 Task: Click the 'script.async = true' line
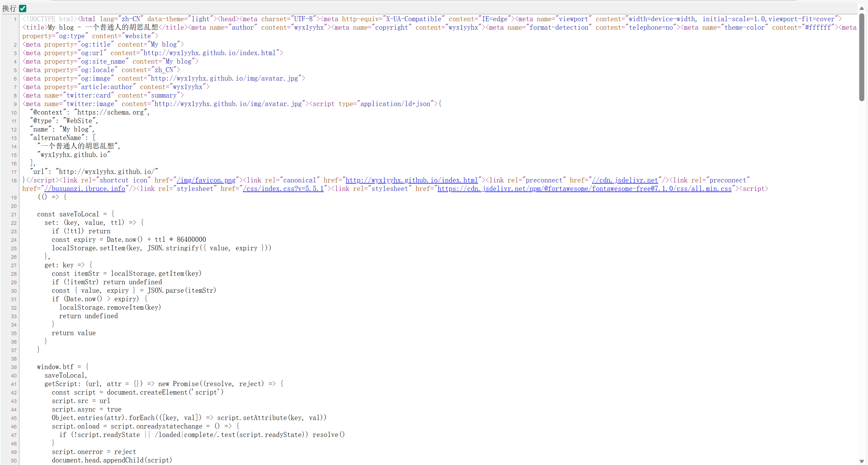tap(87, 409)
